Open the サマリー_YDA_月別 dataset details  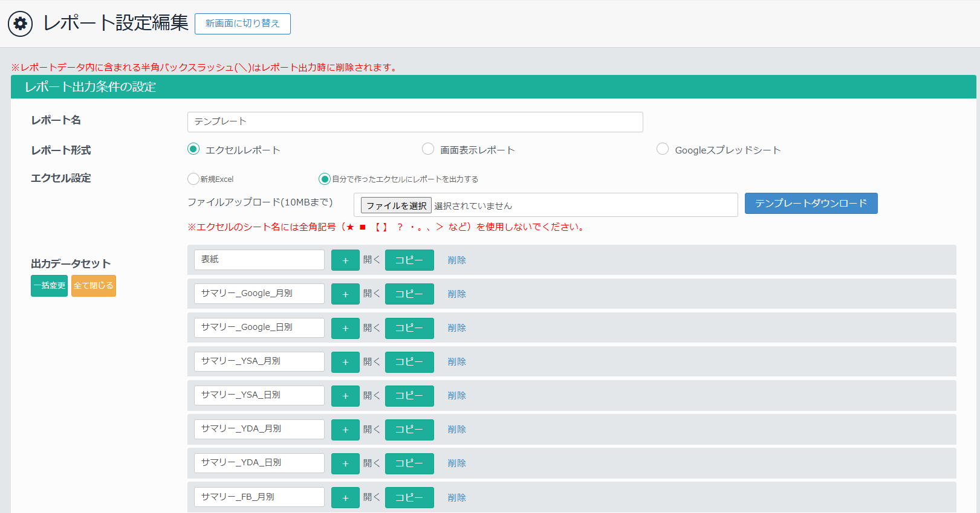[x=371, y=429]
